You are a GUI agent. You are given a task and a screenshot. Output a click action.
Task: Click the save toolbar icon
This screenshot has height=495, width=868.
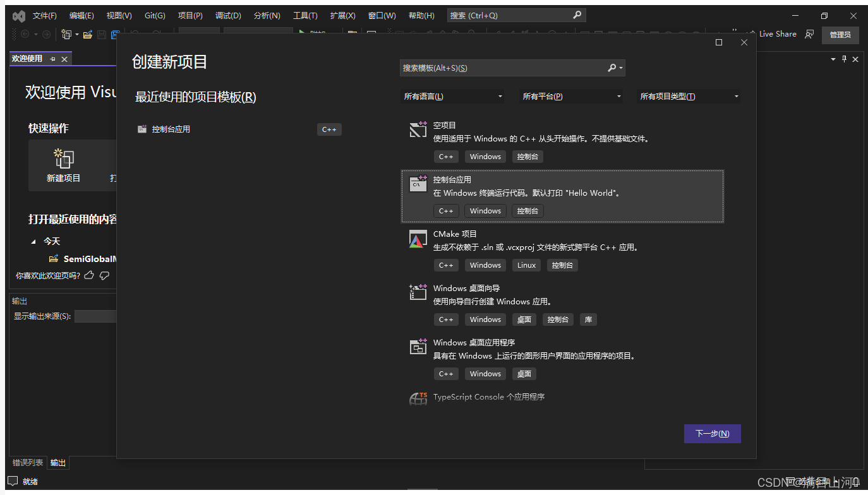[102, 34]
